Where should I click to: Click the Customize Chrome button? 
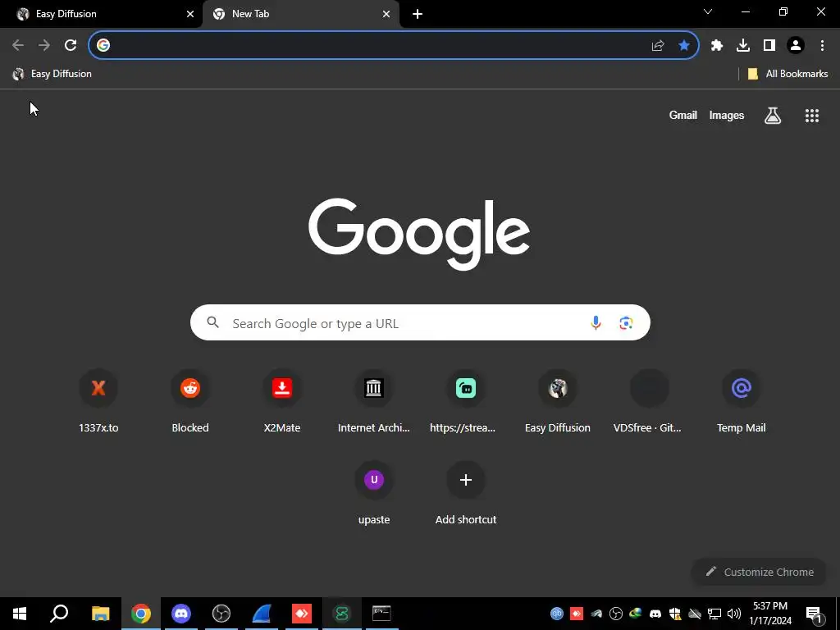(x=759, y=572)
